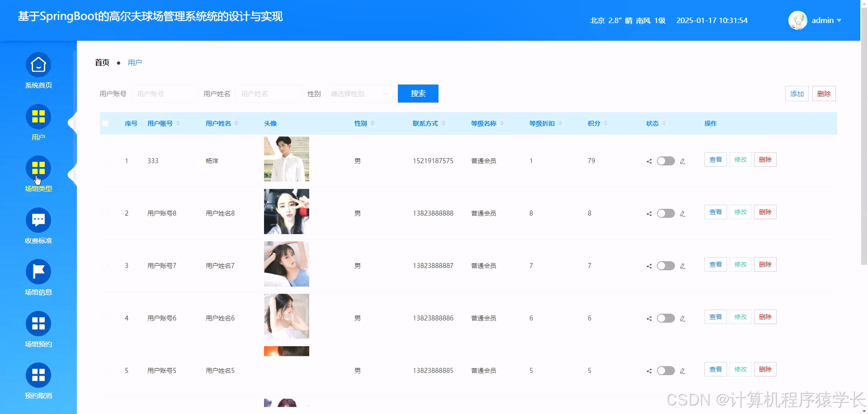This screenshot has height=414, width=868.
Task: Click the 添加 add button
Action: 797,94
